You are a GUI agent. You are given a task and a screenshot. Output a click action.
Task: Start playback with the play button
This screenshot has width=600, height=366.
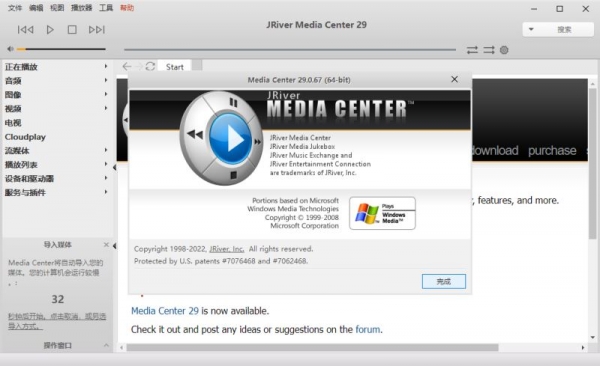(x=50, y=29)
